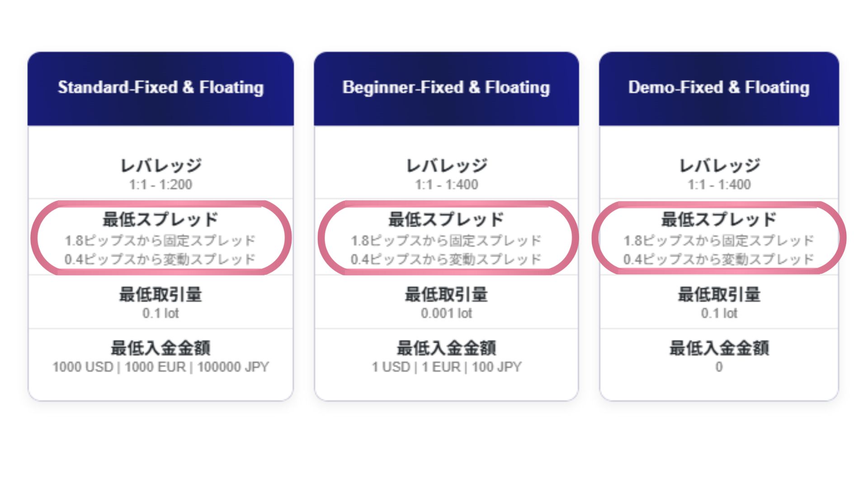Click the 1000 USD | 1000 EUR | 100000 JPY deposit

160,367
